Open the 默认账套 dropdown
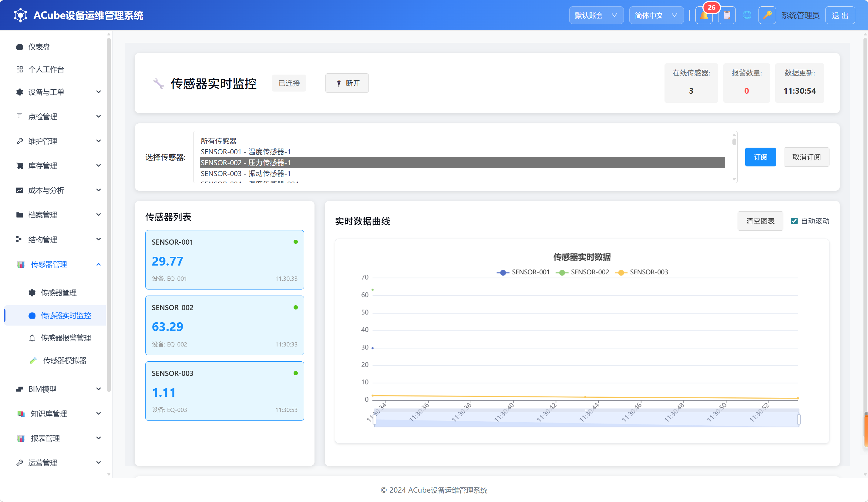The width and height of the screenshot is (868, 502). [596, 15]
